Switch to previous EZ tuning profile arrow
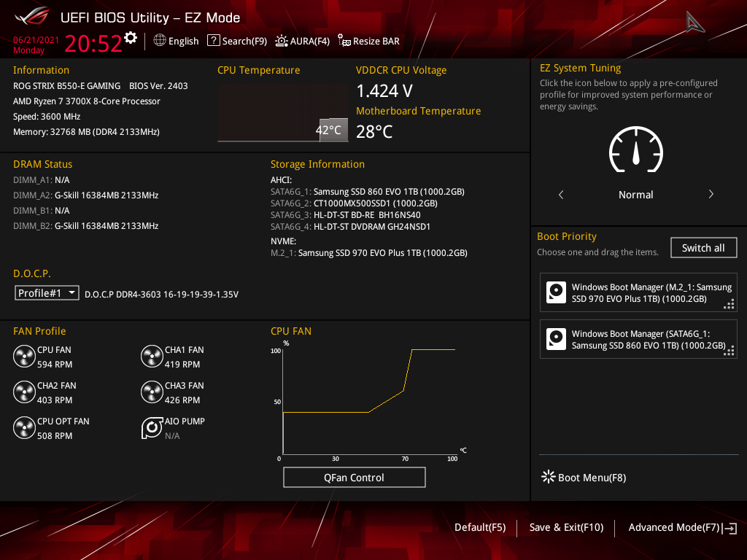This screenshot has height=560, width=747. [x=561, y=194]
